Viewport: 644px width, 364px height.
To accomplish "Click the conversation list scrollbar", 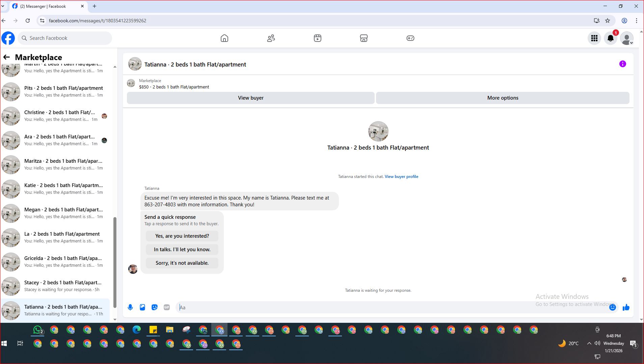I will click(x=115, y=262).
